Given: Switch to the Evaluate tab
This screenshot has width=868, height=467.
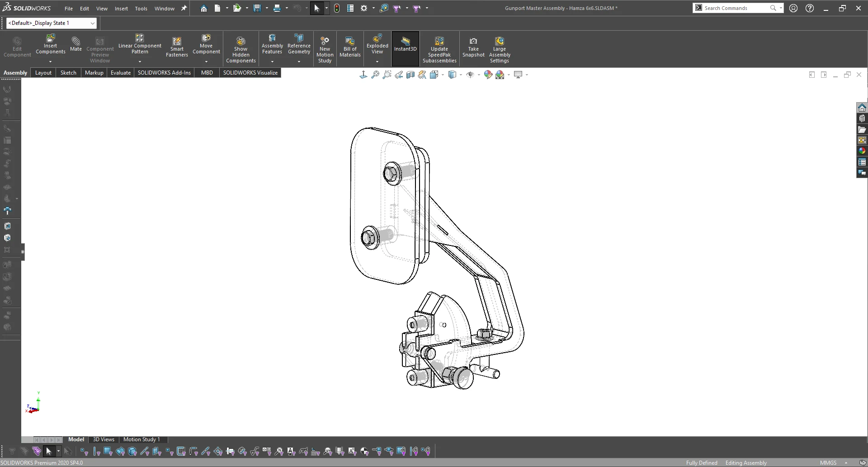Looking at the screenshot, I should coord(120,73).
